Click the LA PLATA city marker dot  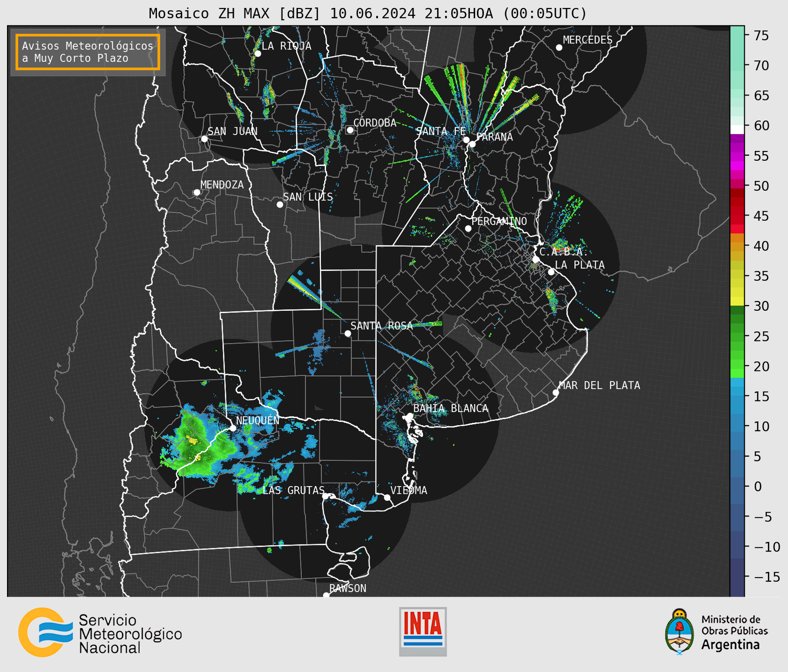[551, 272]
